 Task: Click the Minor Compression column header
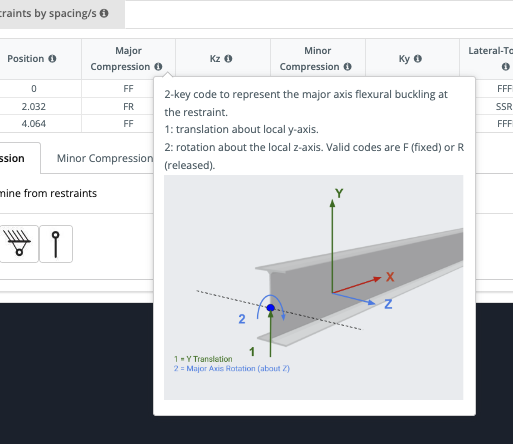(318, 59)
